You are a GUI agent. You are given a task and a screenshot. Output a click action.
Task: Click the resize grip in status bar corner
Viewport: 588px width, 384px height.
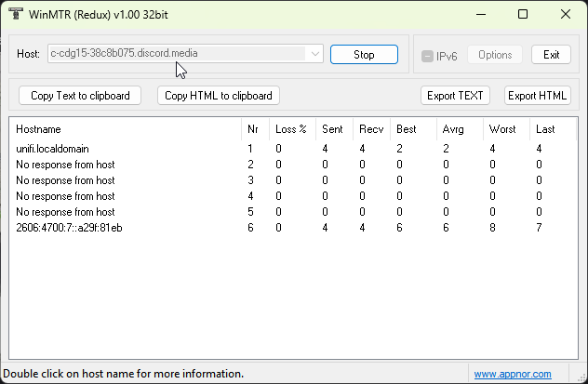click(582, 377)
